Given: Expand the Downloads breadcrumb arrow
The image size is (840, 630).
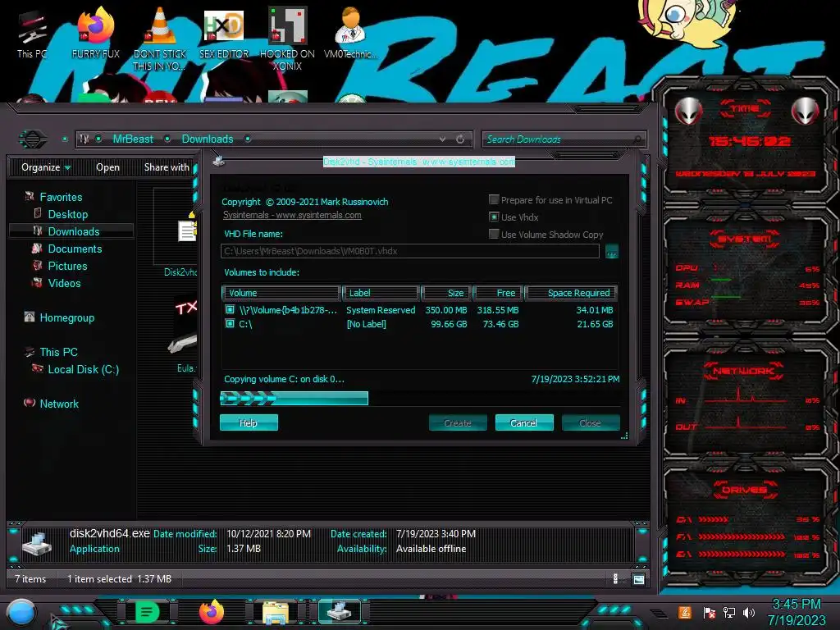Looking at the screenshot, I should tap(248, 139).
